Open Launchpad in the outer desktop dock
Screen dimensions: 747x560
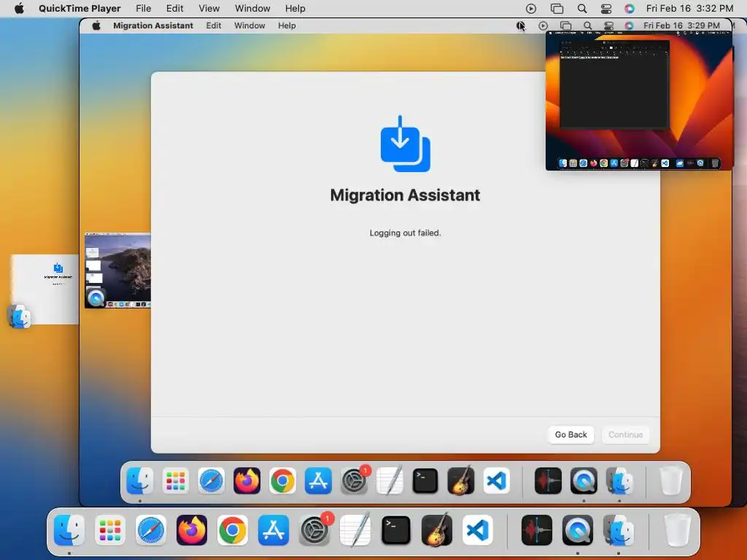[110, 530]
